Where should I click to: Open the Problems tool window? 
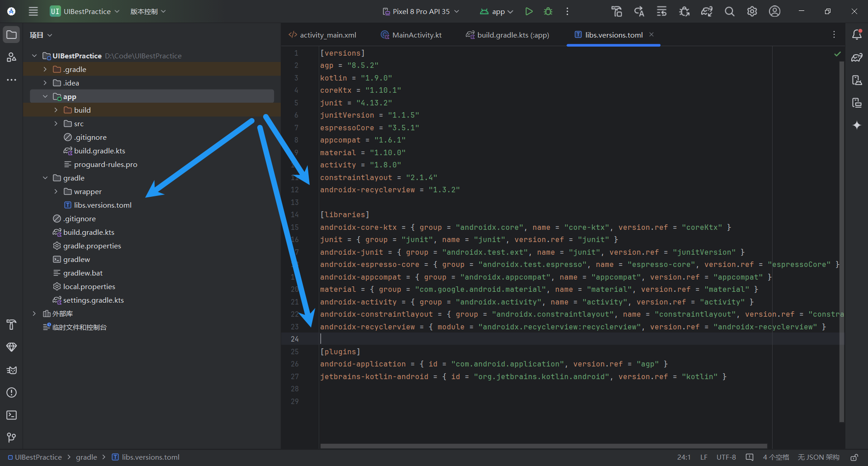pyautogui.click(x=11, y=393)
